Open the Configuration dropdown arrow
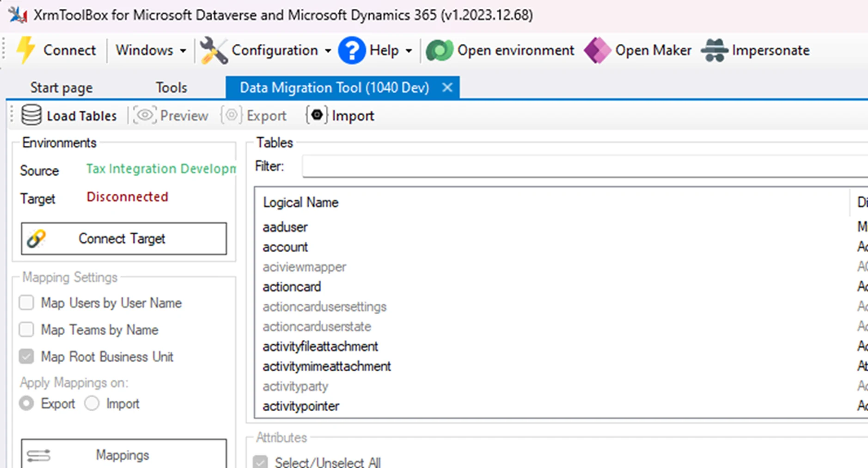Image resolution: width=868 pixels, height=468 pixels. tap(328, 50)
